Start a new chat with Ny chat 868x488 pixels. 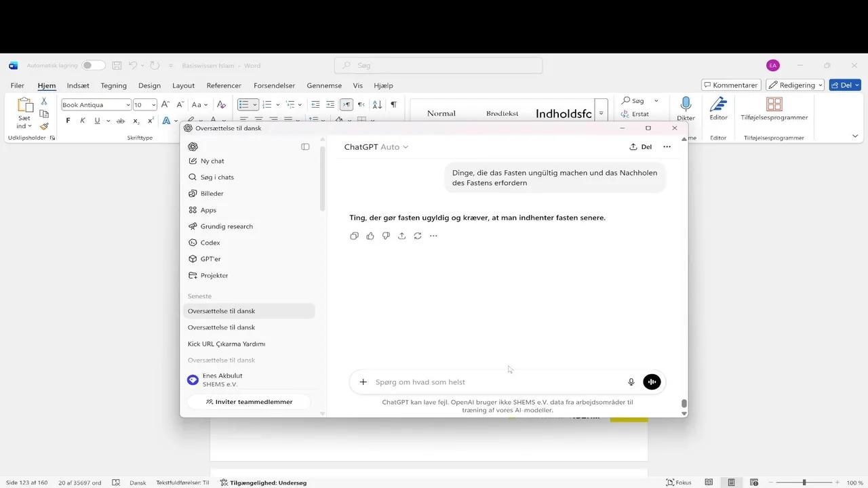click(212, 161)
